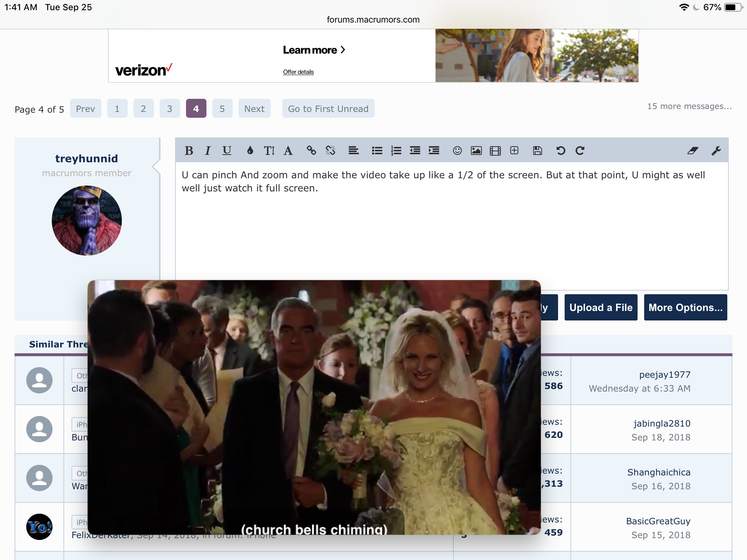This screenshot has height=560, width=747.
Task: Go to the Prev page
Action: coord(86,108)
